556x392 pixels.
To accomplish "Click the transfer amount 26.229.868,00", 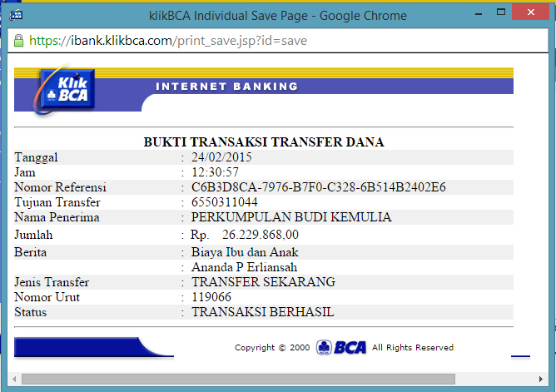I will [260, 235].
